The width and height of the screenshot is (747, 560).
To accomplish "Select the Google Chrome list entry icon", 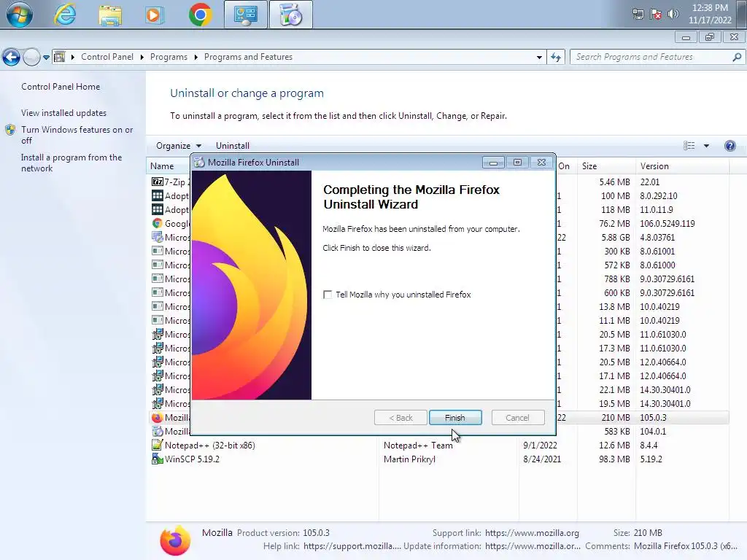I will point(158,223).
